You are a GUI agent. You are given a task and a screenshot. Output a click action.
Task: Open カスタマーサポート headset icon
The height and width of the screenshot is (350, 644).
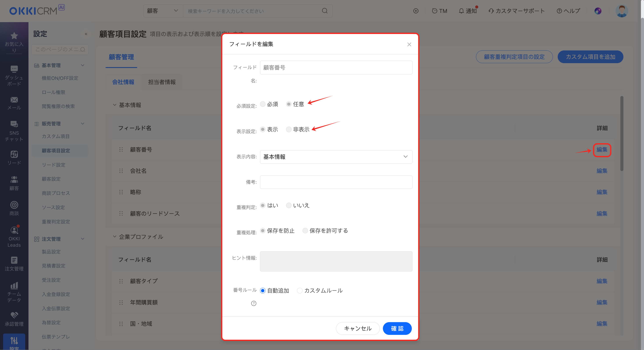coord(491,11)
